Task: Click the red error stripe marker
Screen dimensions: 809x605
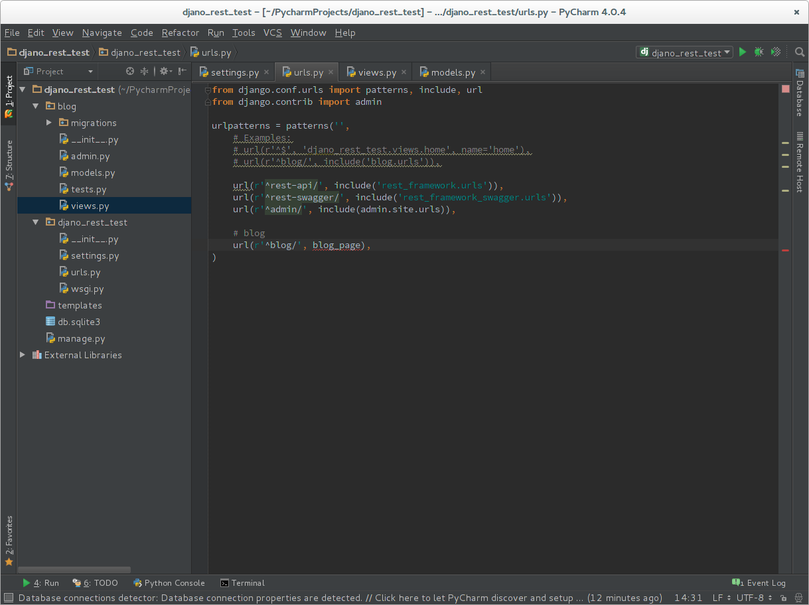Action: tap(785, 250)
